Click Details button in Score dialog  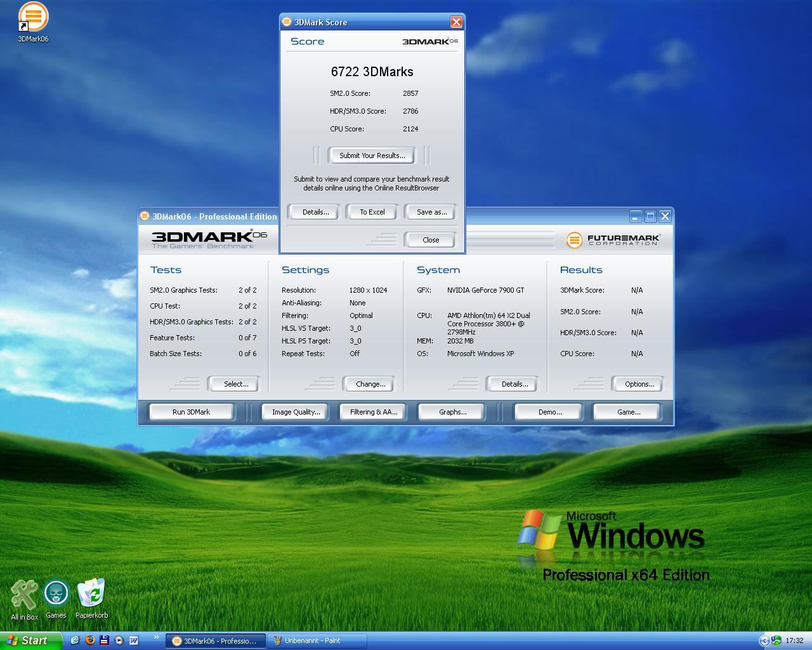tap(315, 212)
